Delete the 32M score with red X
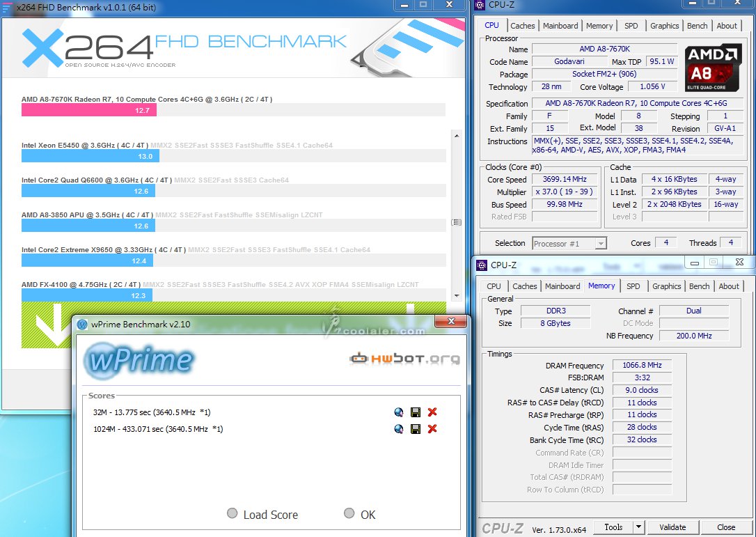The image size is (756, 537). pos(432,412)
